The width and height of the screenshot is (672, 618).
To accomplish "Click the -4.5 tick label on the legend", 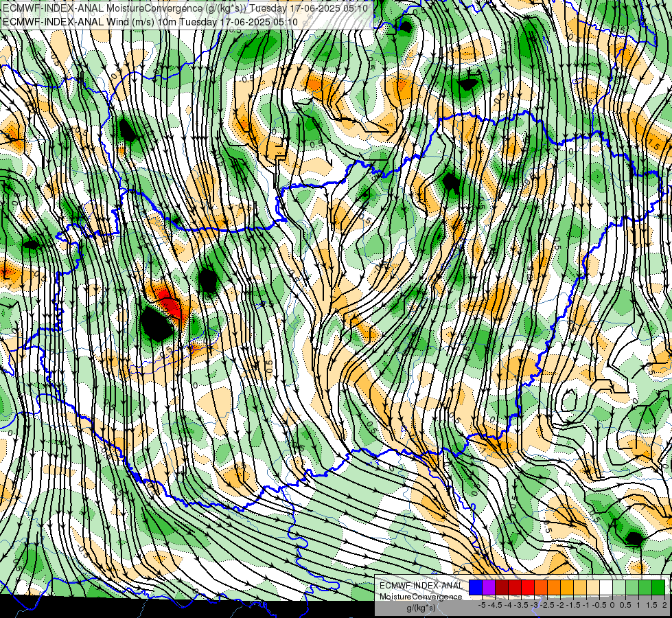I will [x=495, y=605].
